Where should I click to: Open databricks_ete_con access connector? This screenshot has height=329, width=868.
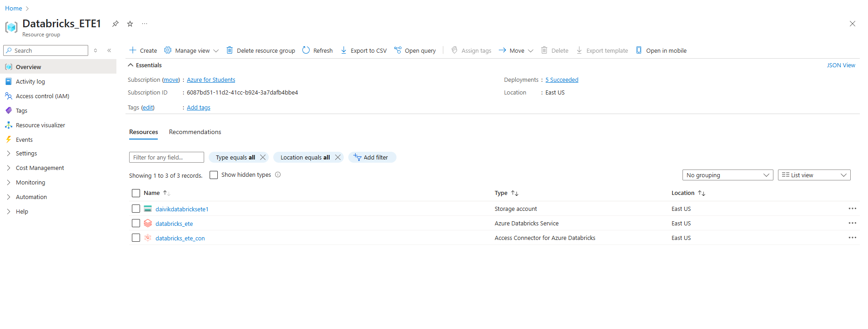pos(180,238)
